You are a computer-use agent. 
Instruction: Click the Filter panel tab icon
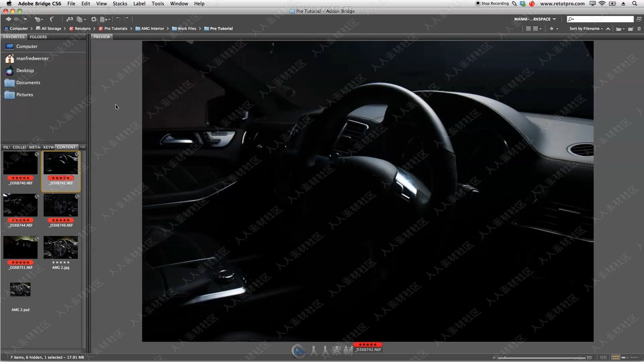(6, 147)
